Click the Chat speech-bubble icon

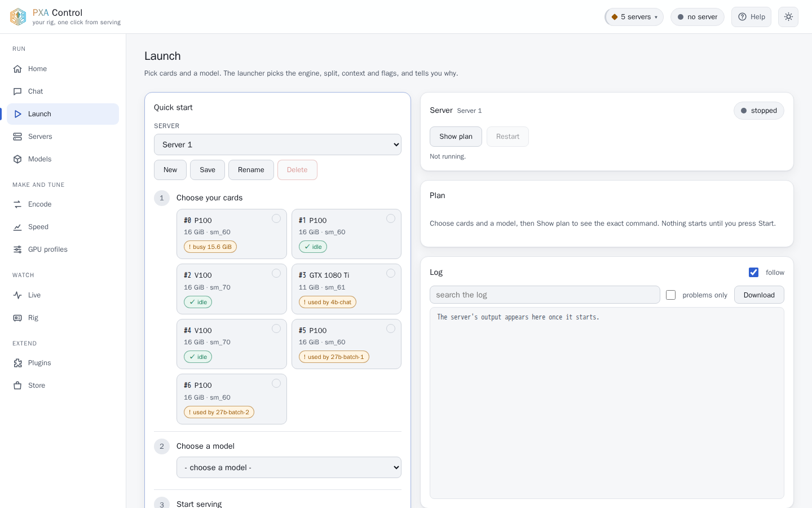pyautogui.click(x=17, y=91)
